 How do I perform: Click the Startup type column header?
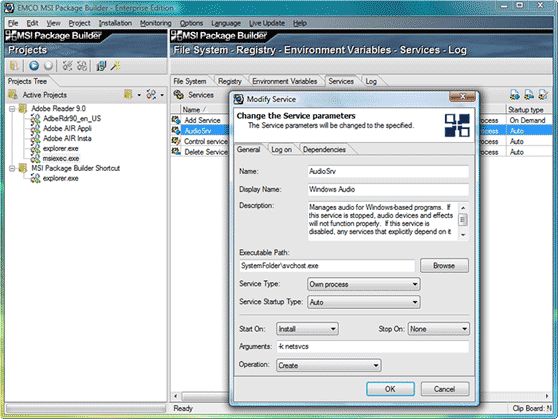click(x=529, y=110)
